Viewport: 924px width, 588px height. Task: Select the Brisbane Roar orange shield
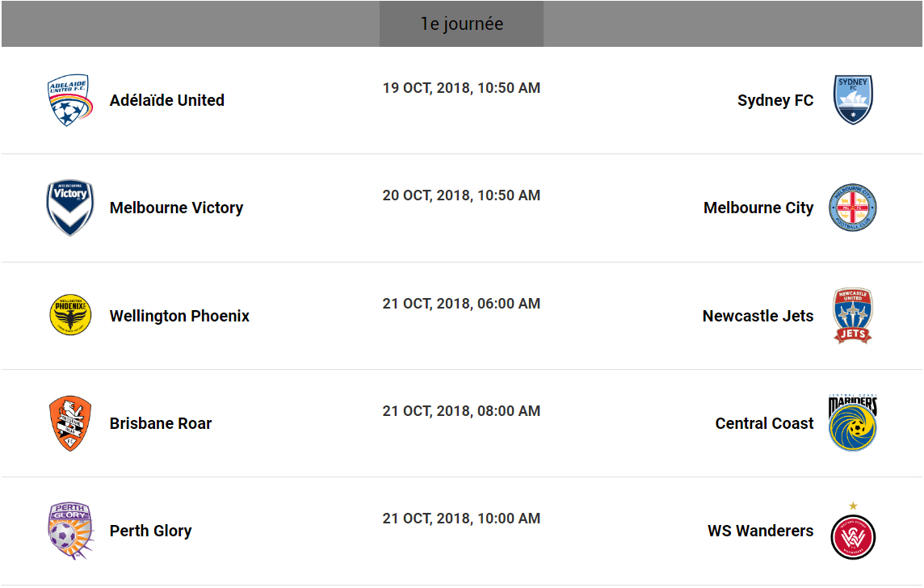[x=70, y=423]
